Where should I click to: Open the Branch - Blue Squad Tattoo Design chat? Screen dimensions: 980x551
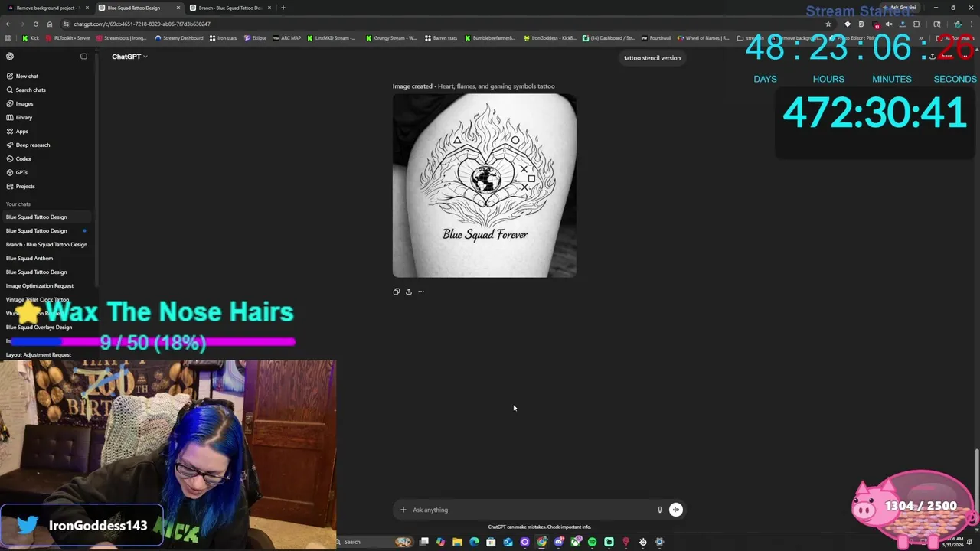pyautogui.click(x=46, y=244)
